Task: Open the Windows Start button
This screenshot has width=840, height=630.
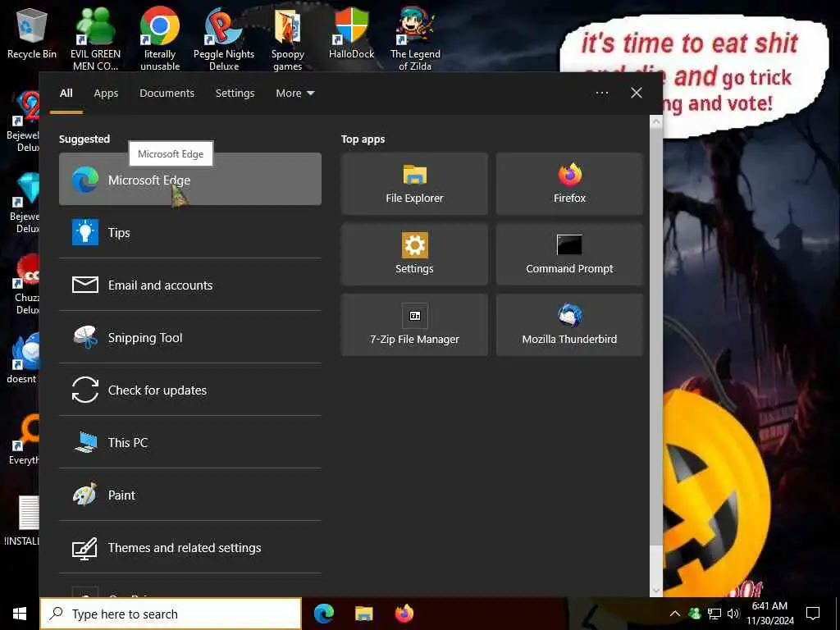Action: click(20, 614)
